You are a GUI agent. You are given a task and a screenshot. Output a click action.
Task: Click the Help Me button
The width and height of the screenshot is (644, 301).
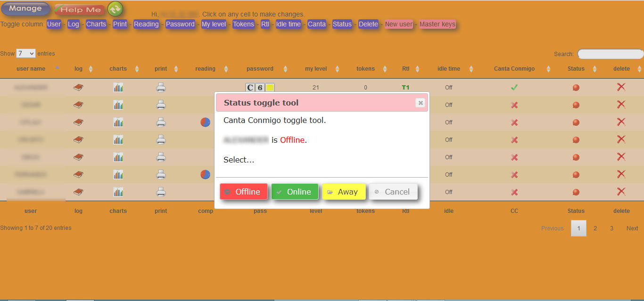pos(79,9)
